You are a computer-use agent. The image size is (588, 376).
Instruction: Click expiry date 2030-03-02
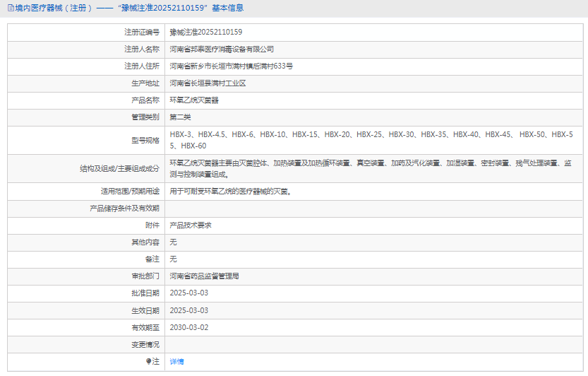pyautogui.click(x=188, y=327)
